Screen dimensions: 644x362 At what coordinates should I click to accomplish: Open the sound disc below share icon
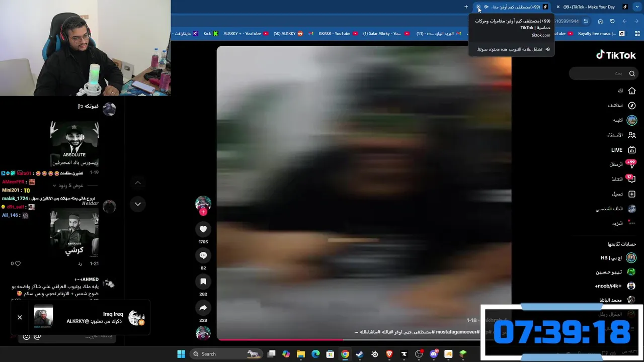coord(203,333)
